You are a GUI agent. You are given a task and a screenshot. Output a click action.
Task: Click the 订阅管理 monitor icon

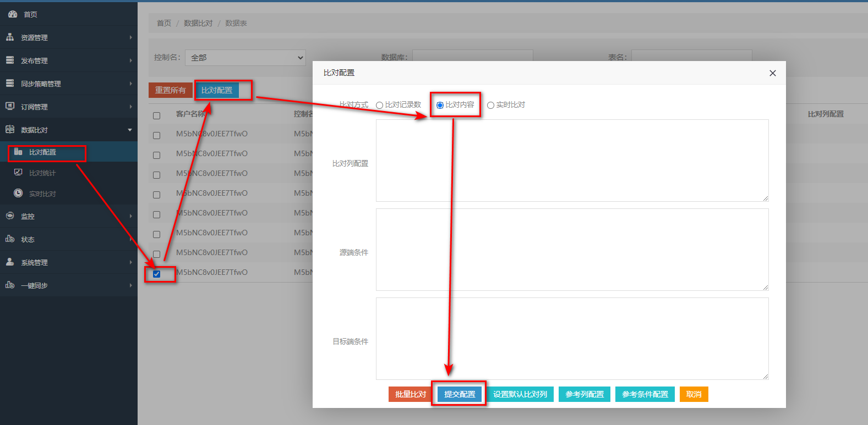[10, 107]
